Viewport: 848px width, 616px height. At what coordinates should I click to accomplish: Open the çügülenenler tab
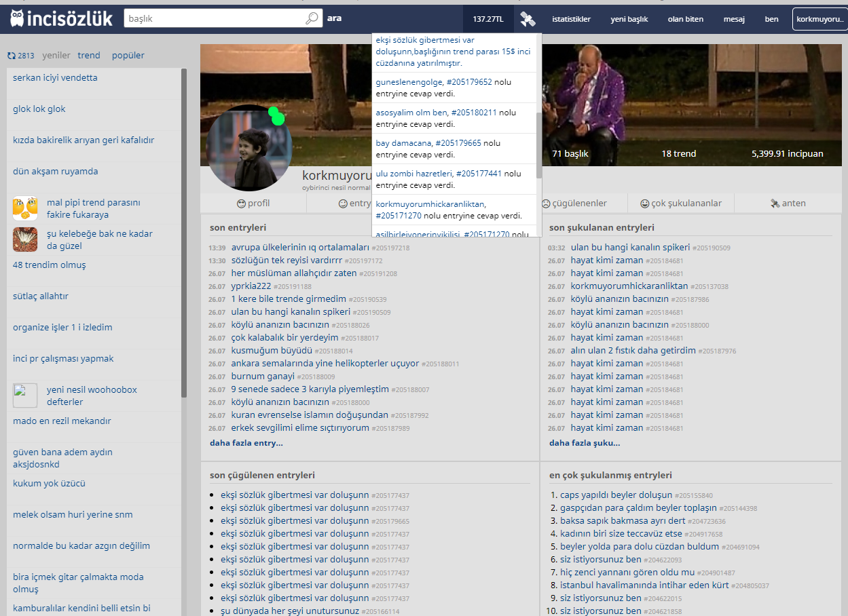(x=574, y=203)
